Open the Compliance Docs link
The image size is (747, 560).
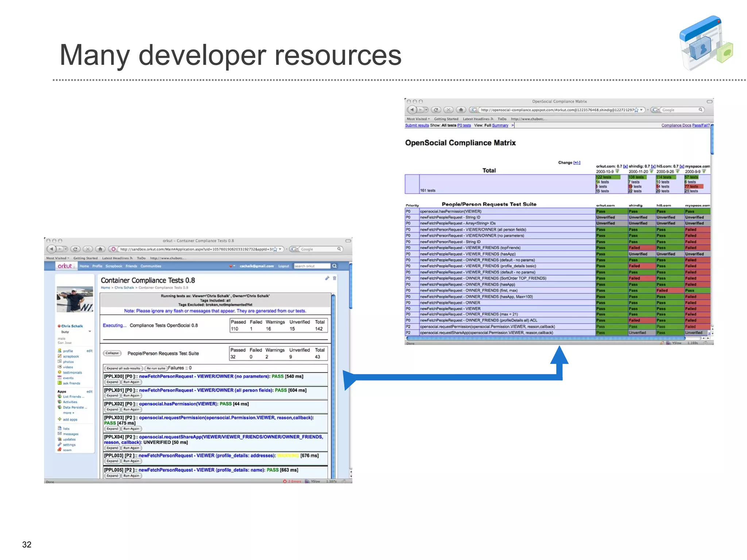point(676,125)
